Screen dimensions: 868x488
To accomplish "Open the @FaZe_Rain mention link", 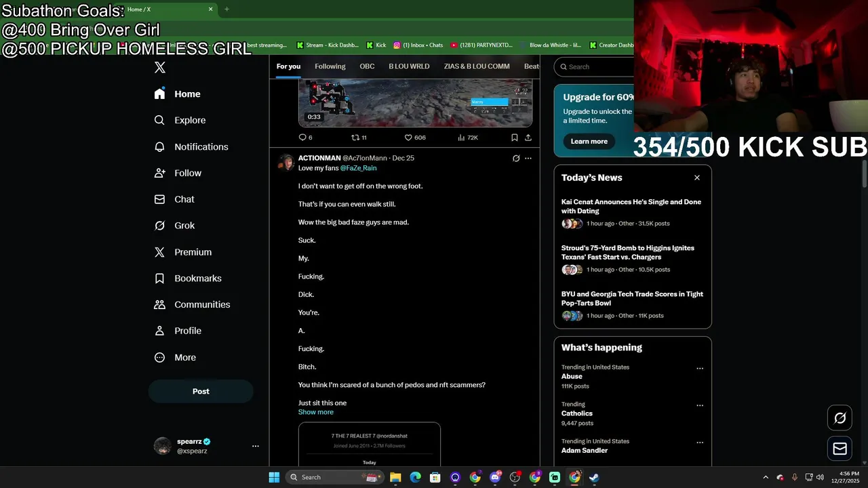I will pyautogui.click(x=358, y=168).
